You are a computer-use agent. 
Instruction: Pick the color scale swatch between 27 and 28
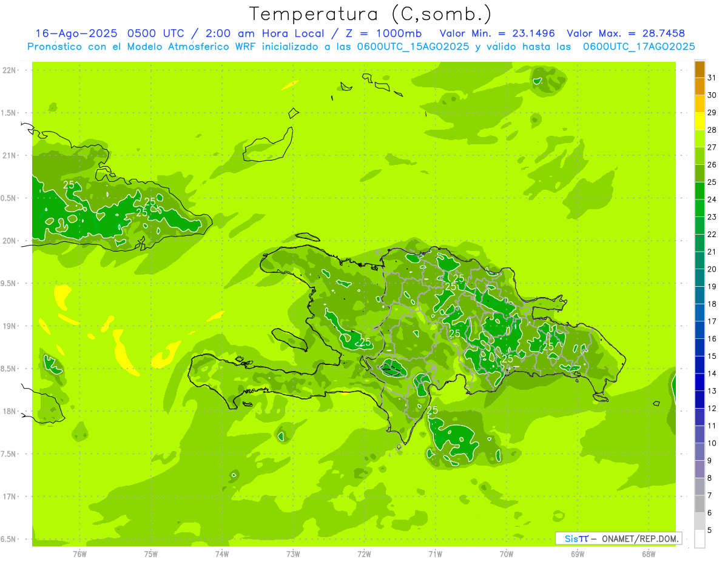point(699,139)
